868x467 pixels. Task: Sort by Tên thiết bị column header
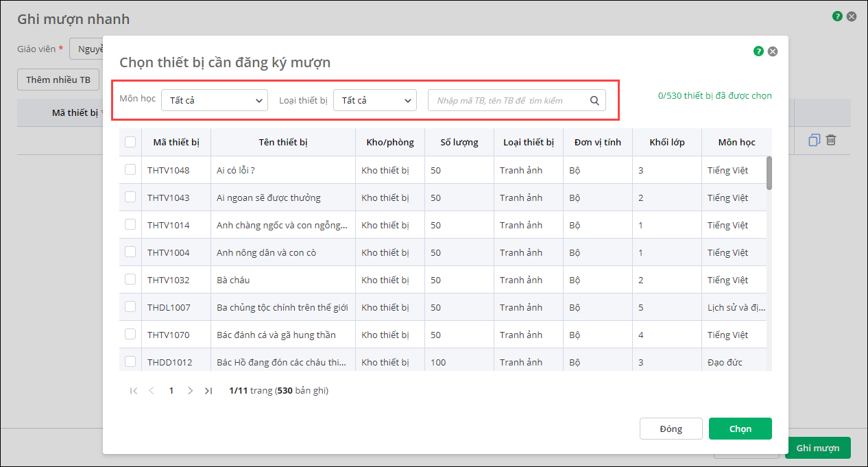tap(282, 142)
